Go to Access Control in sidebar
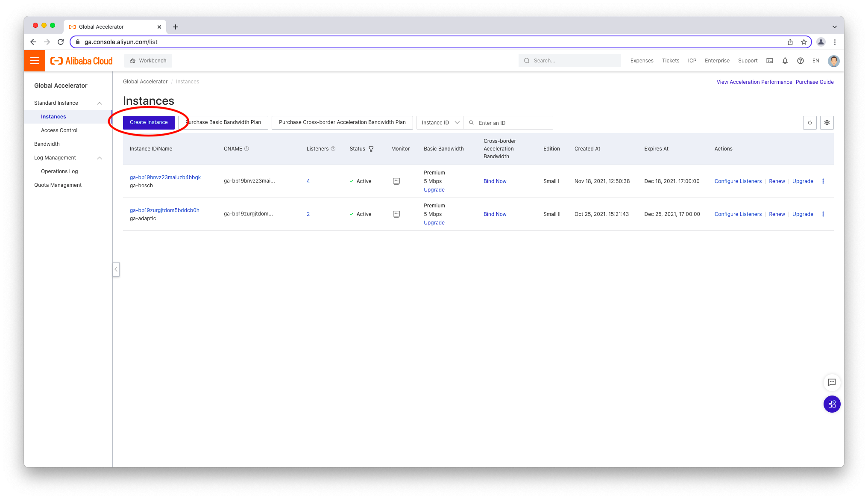Image resolution: width=868 pixels, height=499 pixels. [59, 130]
